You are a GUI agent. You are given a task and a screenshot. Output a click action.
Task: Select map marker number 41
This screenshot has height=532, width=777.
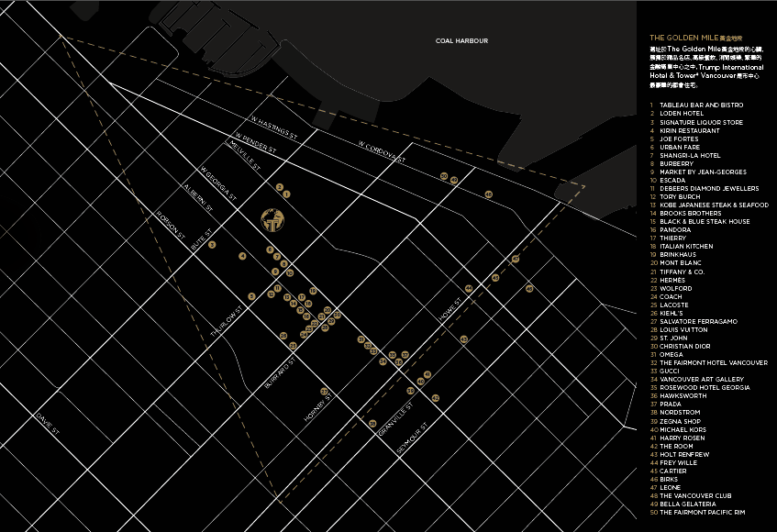click(x=427, y=374)
